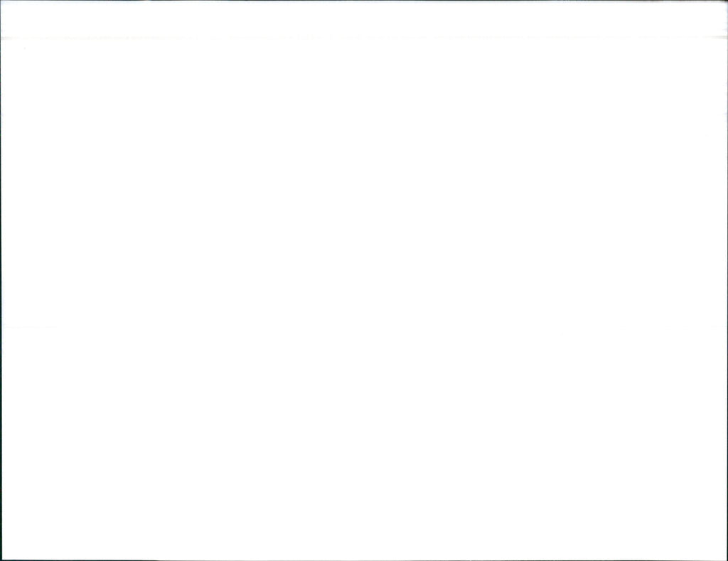Click the dark border along the bottom edge
The height and width of the screenshot is (561, 728).
click(x=364, y=560)
